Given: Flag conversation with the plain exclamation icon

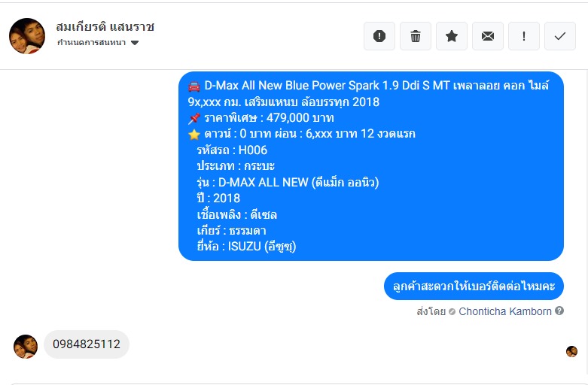Looking at the screenshot, I should point(524,36).
